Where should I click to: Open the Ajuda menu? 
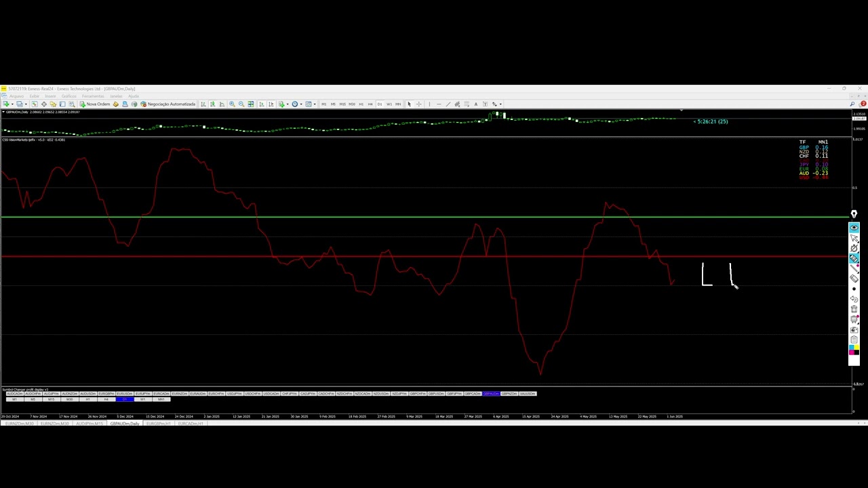tap(134, 96)
